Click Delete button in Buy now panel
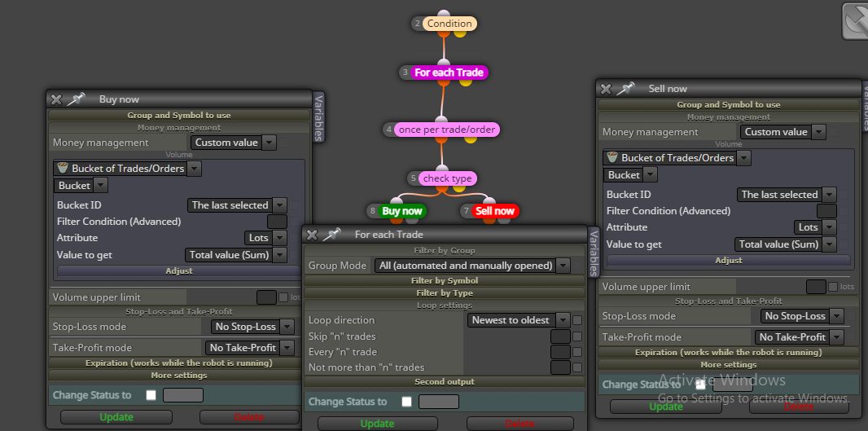The image size is (868, 431). click(249, 417)
